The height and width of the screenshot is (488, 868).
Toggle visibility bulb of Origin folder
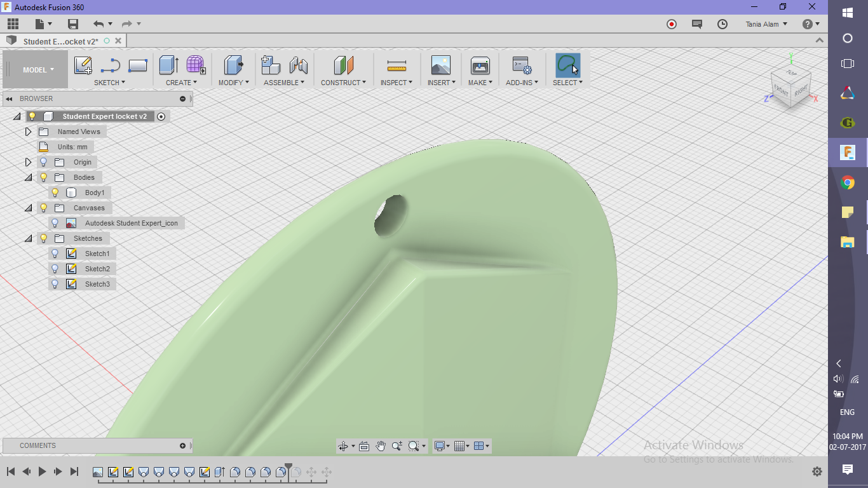click(44, 162)
